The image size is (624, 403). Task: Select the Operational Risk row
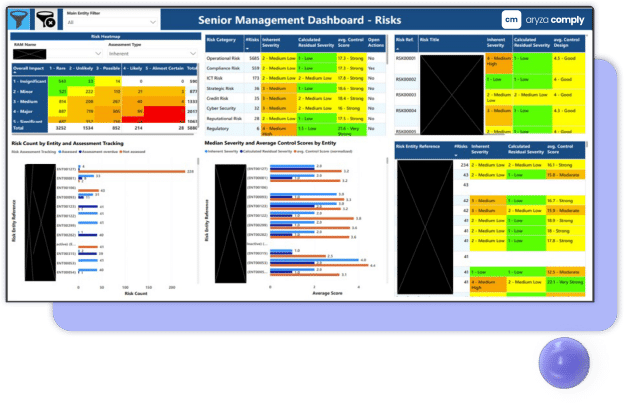pos(295,58)
